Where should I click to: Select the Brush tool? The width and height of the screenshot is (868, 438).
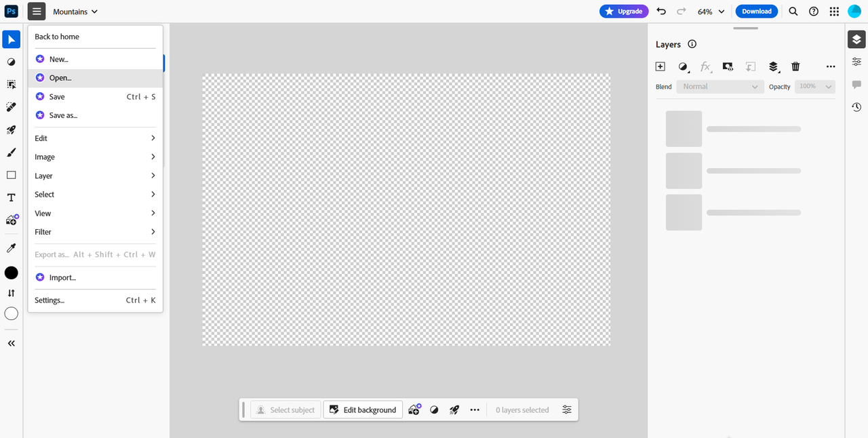(11, 153)
